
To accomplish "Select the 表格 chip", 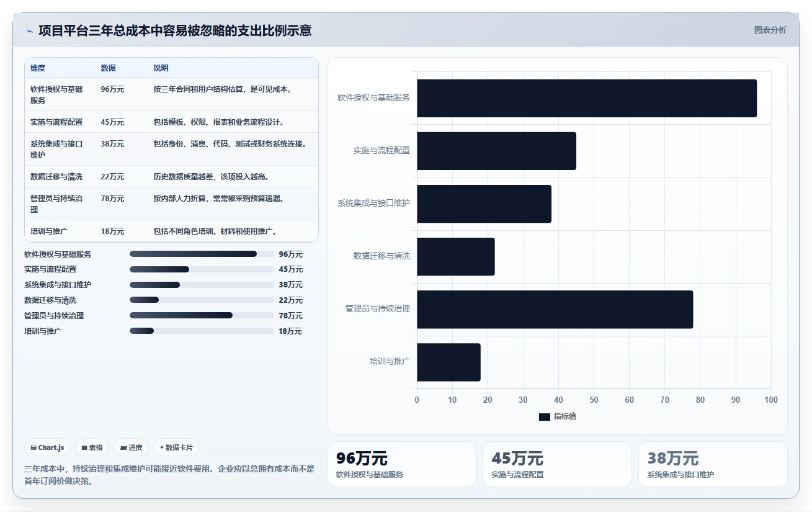I will click(92, 447).
